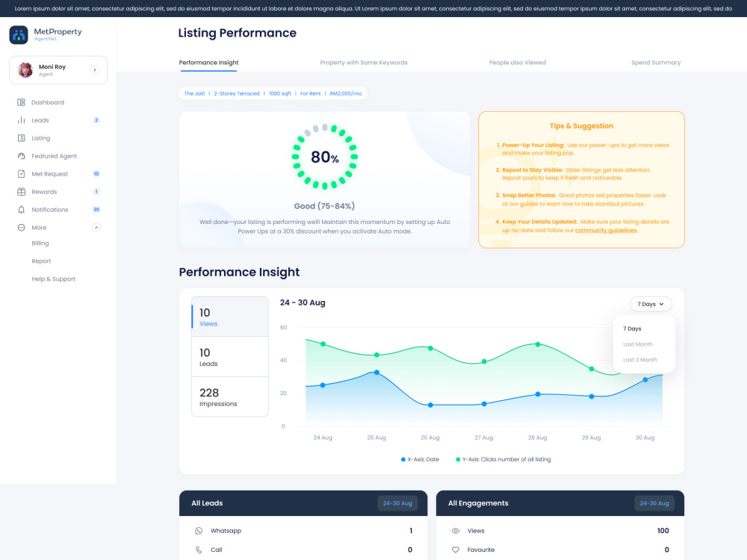Open the Met Request document icon
747x560 pixels.
(x=21, y=174)
